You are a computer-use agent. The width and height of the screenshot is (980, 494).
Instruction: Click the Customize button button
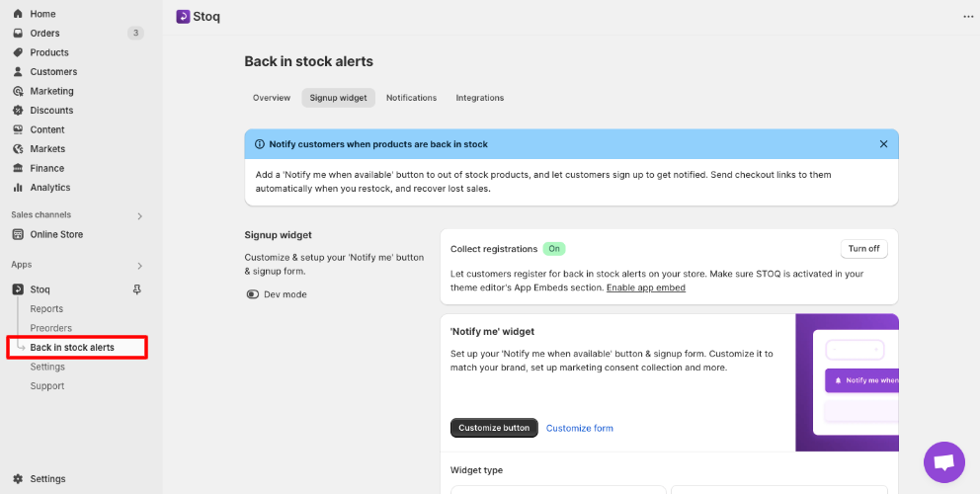[x=494, y=429]
